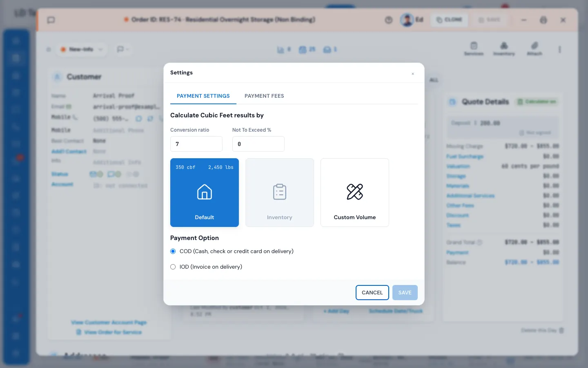Click the Additional Services link
The image size is (588, 368).
[x=470, y=195]
